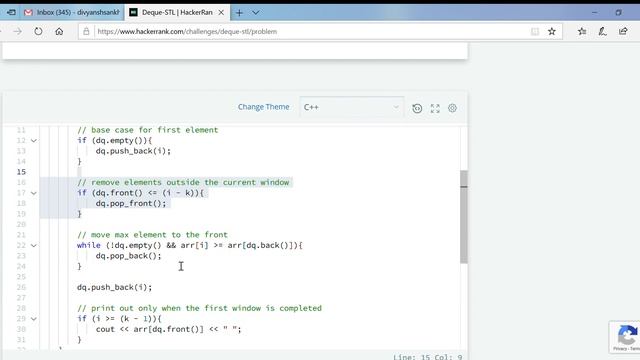640x360 pixels.
Task: Click the reCAPTCHA badge
Action: (625, 337)
